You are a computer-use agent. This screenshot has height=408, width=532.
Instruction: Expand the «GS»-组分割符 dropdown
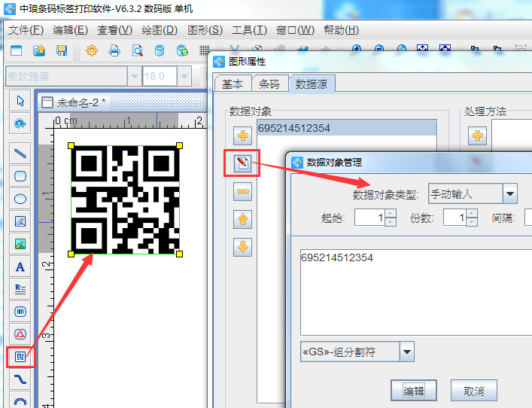407,352
